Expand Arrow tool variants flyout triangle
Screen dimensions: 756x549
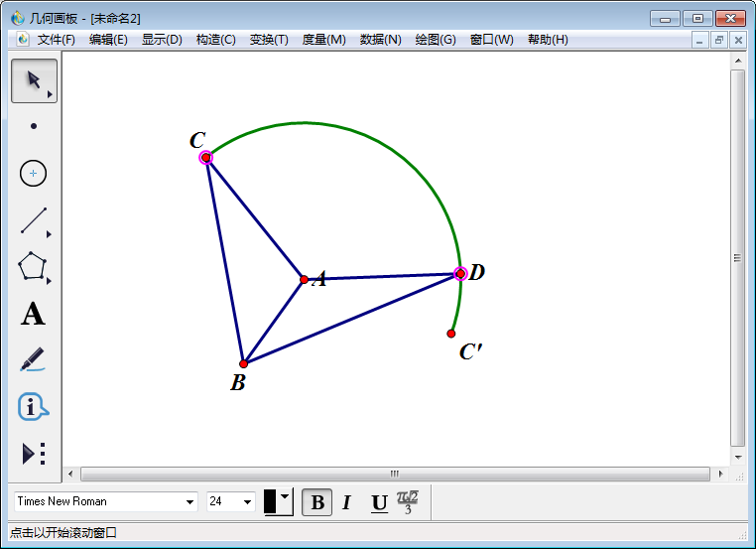[x=50, y=94]
